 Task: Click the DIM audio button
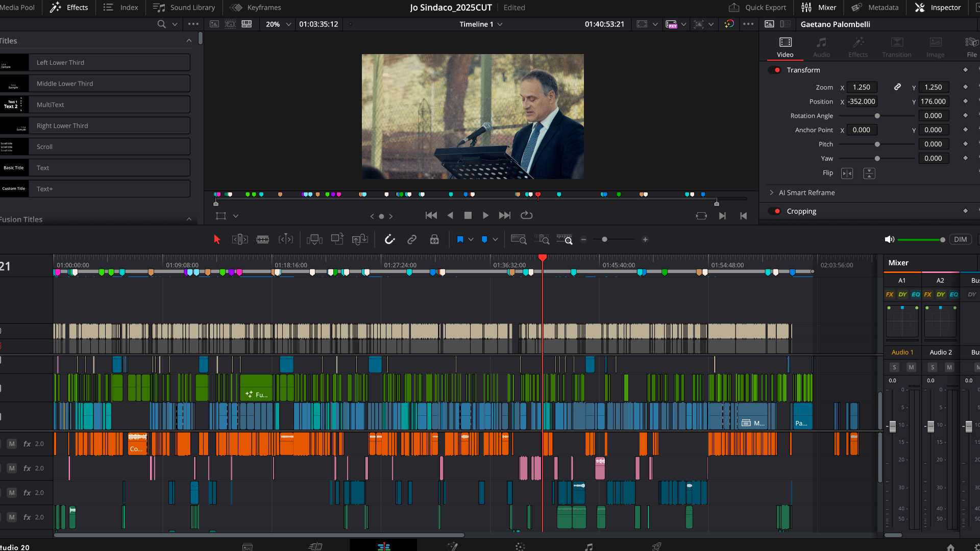(960, 239)
